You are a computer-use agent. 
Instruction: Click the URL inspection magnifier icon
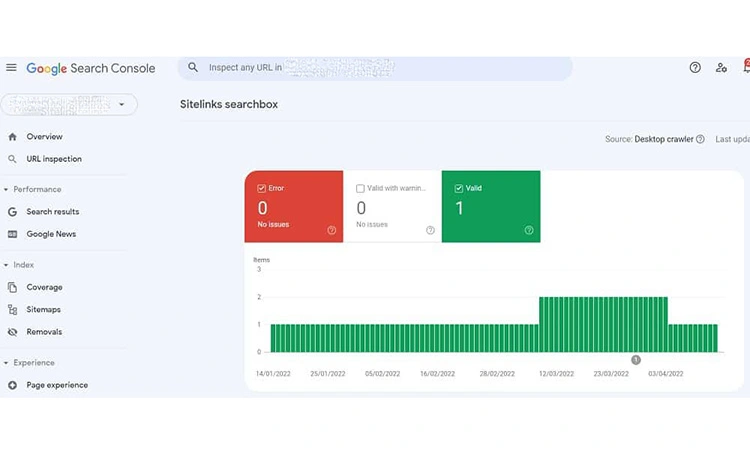(12, 159)
